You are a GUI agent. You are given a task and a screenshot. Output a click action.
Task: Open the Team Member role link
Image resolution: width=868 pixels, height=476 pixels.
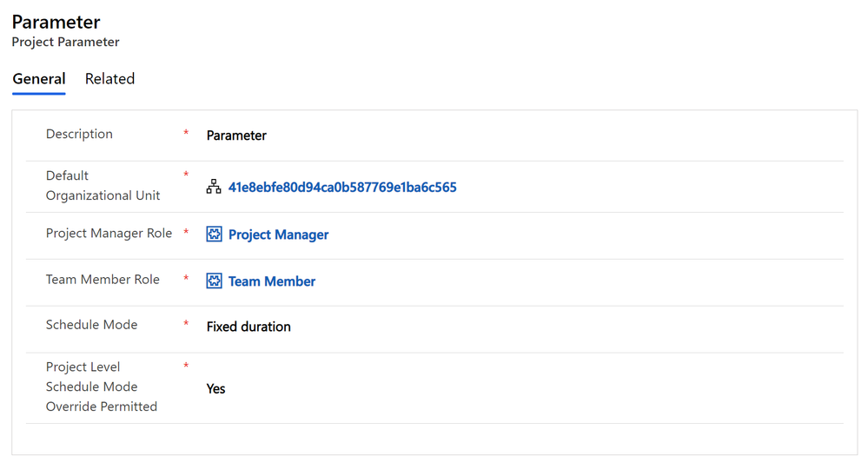pos(272,281)
